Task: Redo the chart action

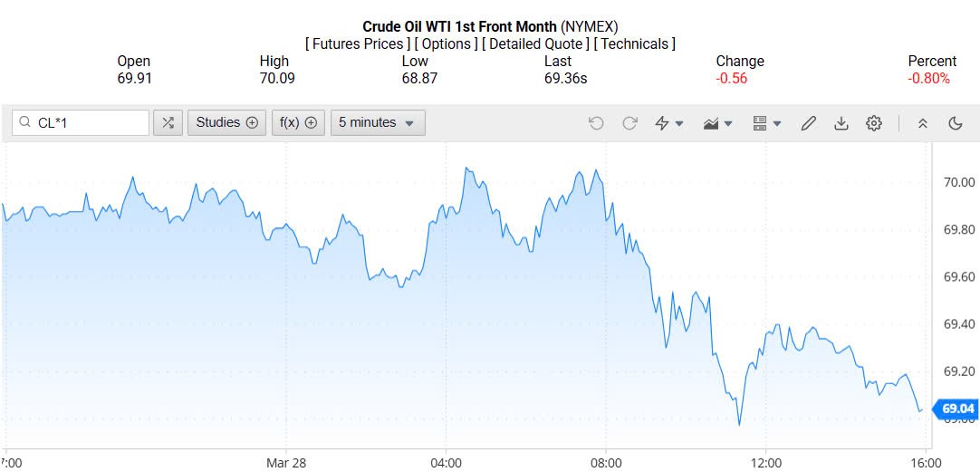Action: point(629,123)
